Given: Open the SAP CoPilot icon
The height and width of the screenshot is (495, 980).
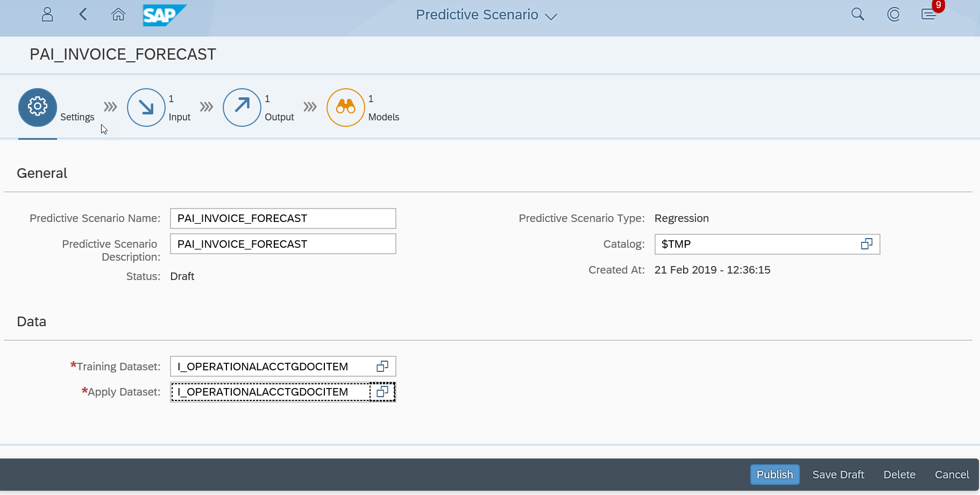Looking at the screenshot, I should 893,15.
